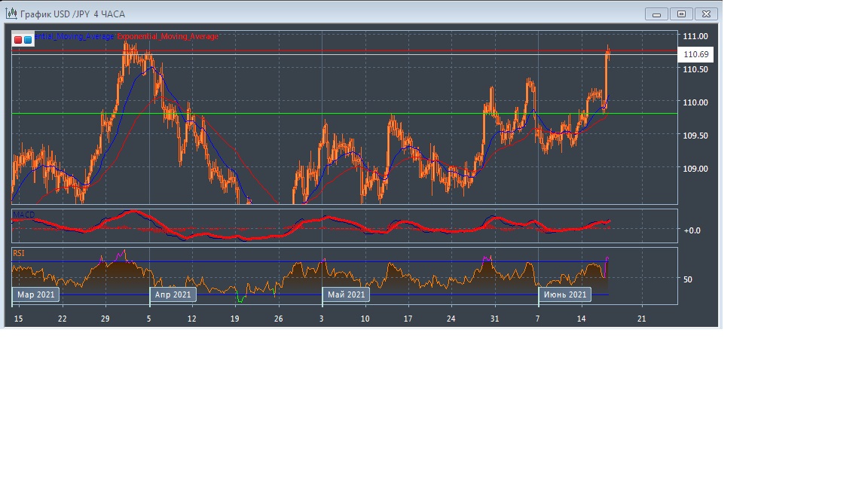Viewport: 868px width, 488px height.
Task: Click the blue Moving_Average legend label
Action: pyautogui.click(x=75, y=36)
